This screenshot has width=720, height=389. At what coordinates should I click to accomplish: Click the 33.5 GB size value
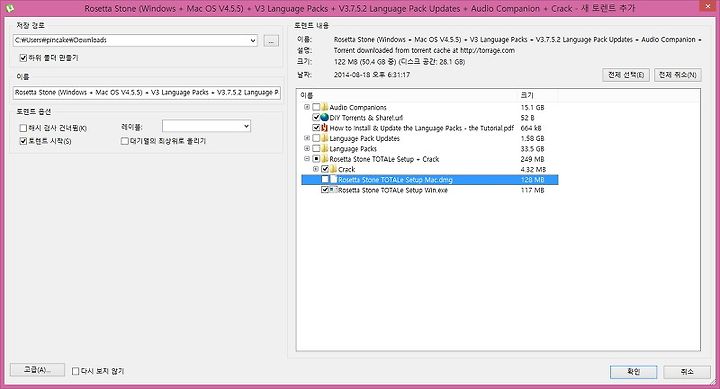(532, 149)
